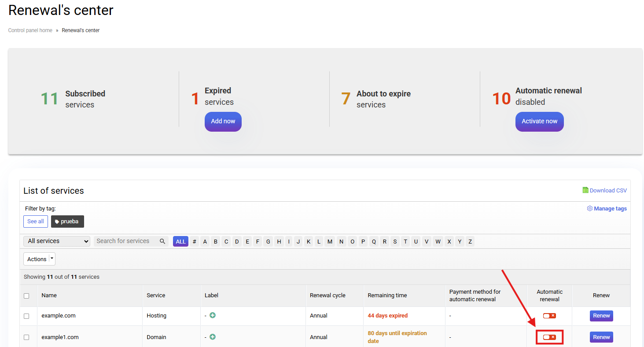
Task: Go to Control panel home breadcrumb
Action: pyautogui.click(x=30, y=30)
